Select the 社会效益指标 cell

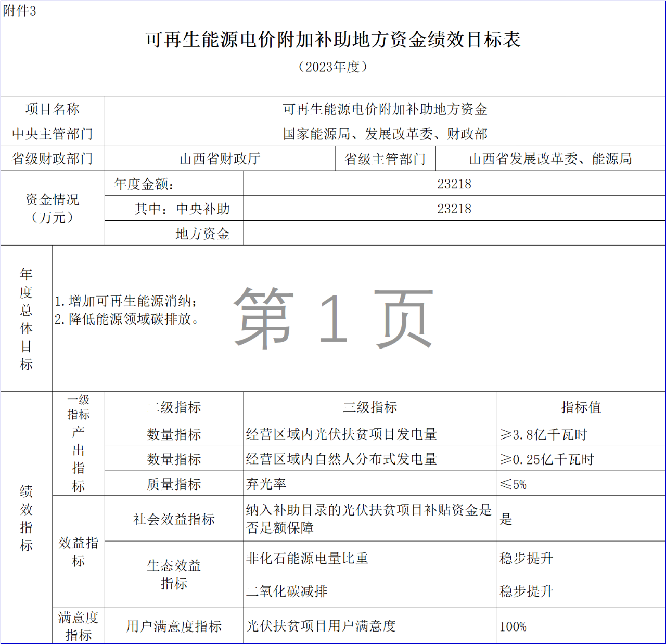click(174, 519)
